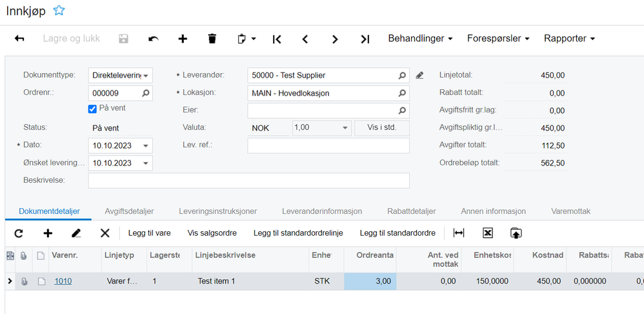Click the Eier lookup magnifier icon
This screenshot has width=644, height=314.
(x=402, y=110)
